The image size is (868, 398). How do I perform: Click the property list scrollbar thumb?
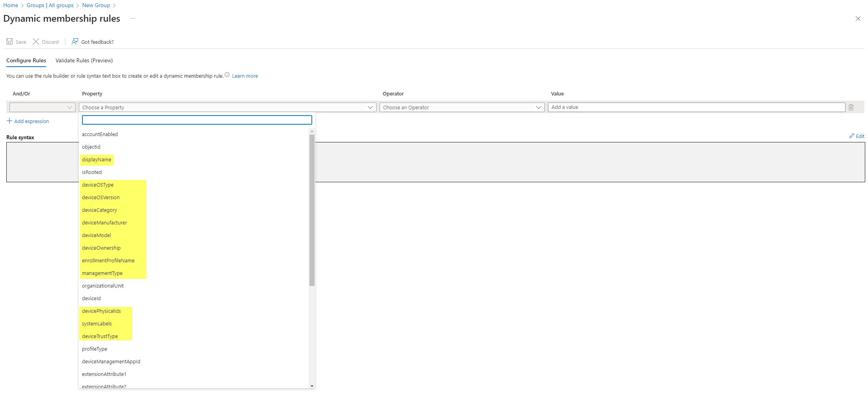(312, 210)
